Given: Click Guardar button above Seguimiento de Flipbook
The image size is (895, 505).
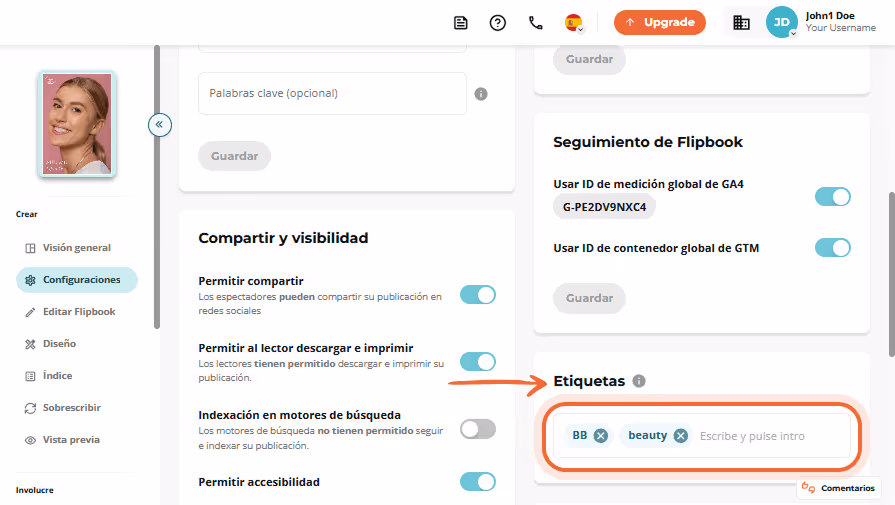Looking at the screenshot, I should (590, 59).
